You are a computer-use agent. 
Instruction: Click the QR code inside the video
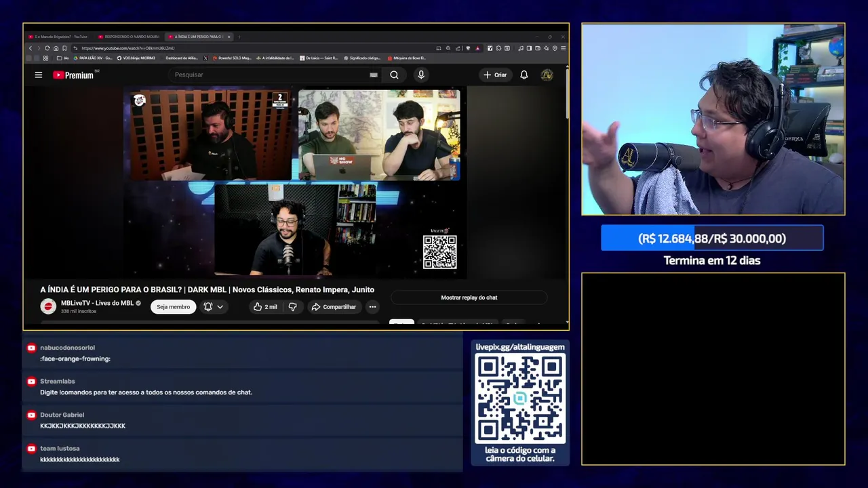pyautogui.click(x=439, y=252)
